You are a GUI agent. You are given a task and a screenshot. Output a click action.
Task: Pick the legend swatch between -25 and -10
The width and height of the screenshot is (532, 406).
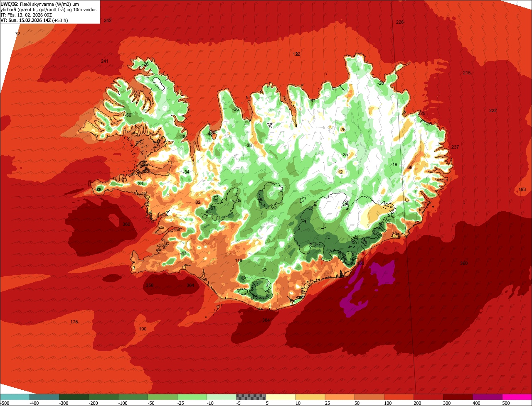click(192, 396)
